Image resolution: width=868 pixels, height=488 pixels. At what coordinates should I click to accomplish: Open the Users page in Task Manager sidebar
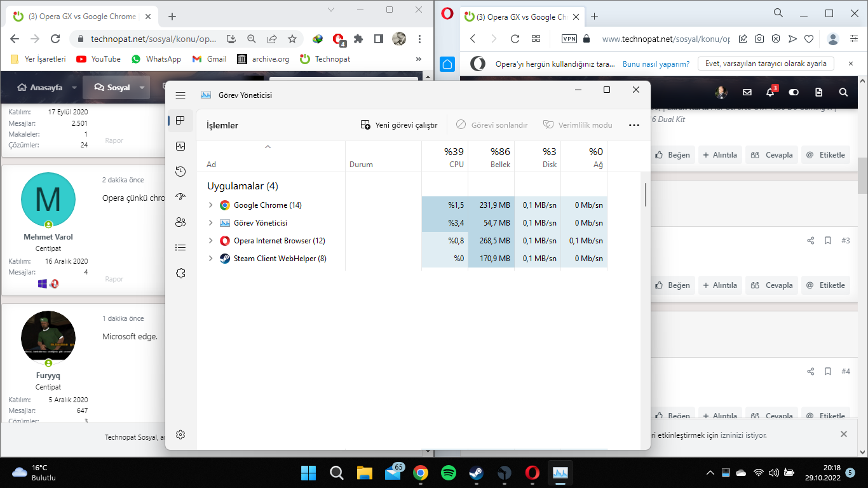180,222
